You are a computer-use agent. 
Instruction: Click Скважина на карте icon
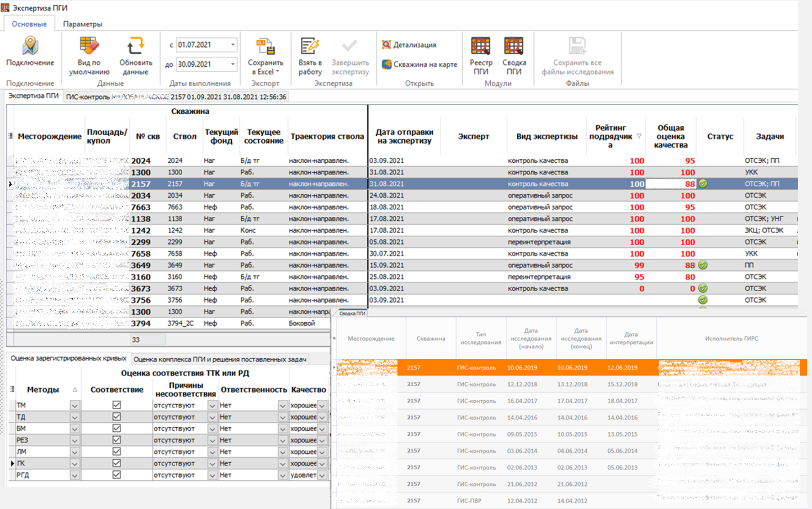pyautogui.click(x=386, y=65)
